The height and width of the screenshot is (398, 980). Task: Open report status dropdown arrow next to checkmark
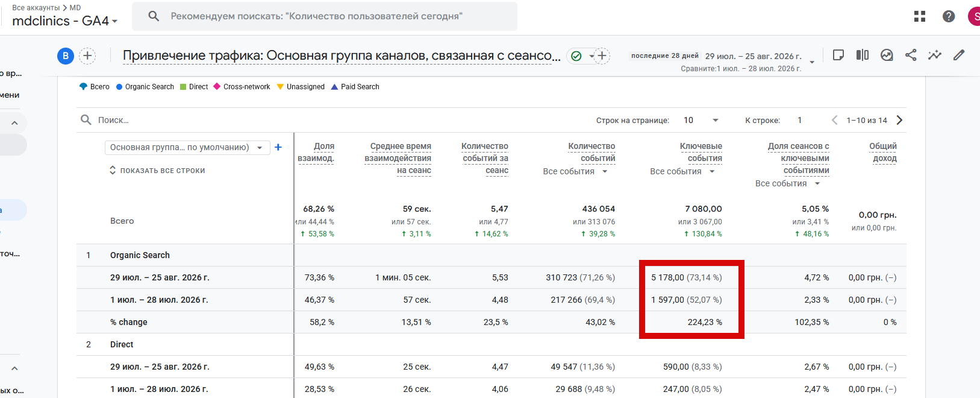pyautogui.click(x=591, y=56)
